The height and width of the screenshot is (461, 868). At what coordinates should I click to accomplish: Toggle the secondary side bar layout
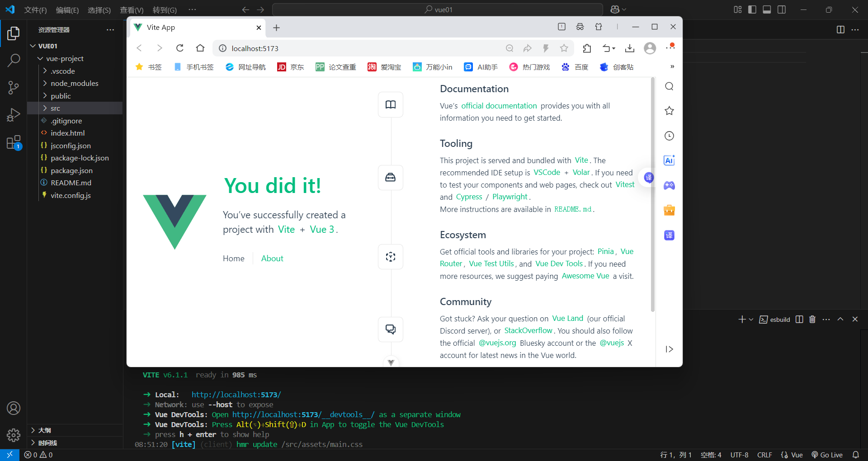click(x=782, y=9)
